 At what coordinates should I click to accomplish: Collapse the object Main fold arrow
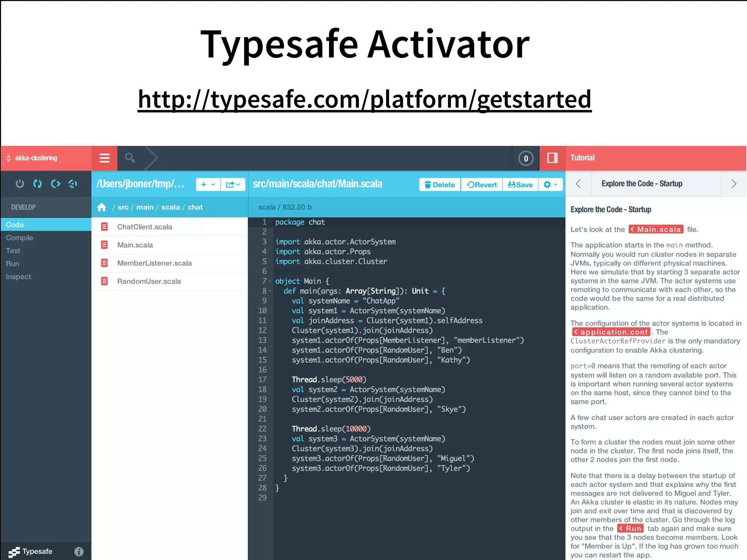(270, 281)
